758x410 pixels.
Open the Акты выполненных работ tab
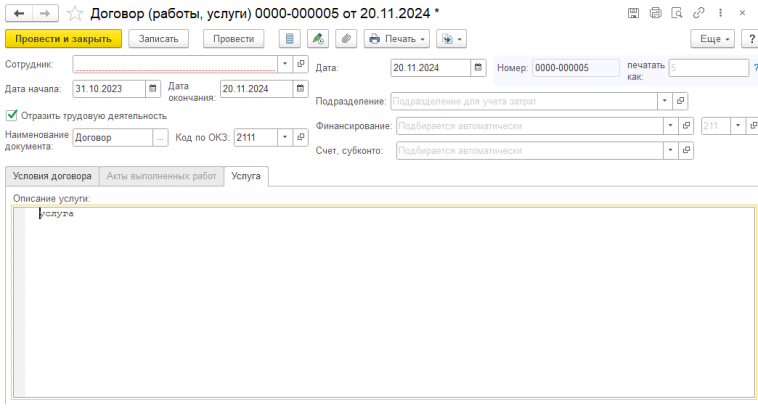click(161, 175)
